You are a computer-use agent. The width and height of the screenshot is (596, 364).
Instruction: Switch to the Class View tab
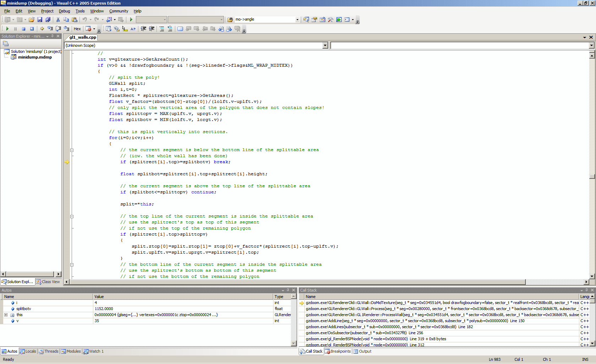tap(48, 282)
